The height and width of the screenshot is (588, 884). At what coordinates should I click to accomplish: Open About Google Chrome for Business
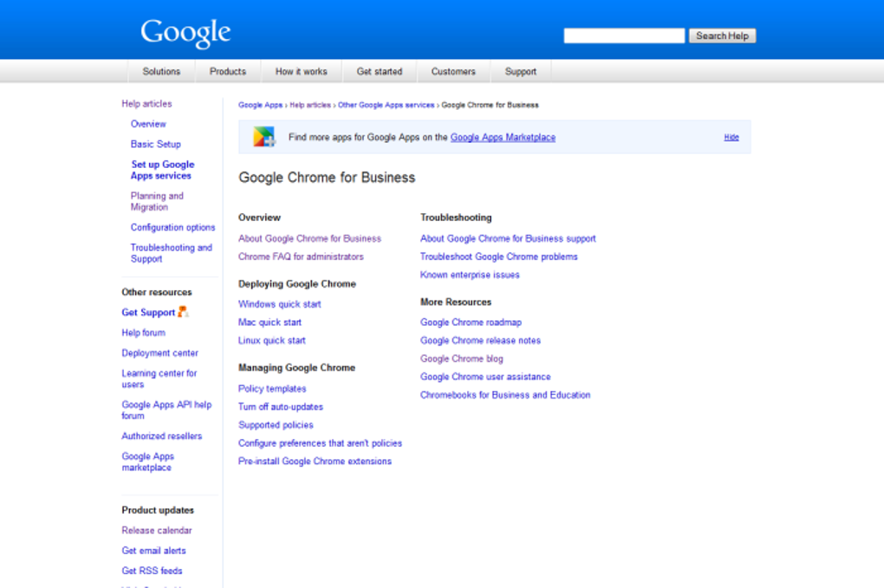point(309,239)
